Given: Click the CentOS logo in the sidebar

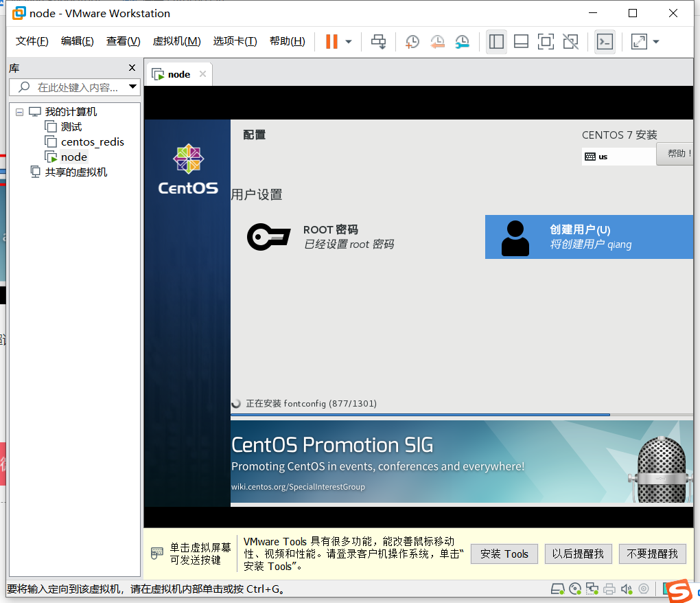Looking at the screenshot, I should (x=188, y=170).
